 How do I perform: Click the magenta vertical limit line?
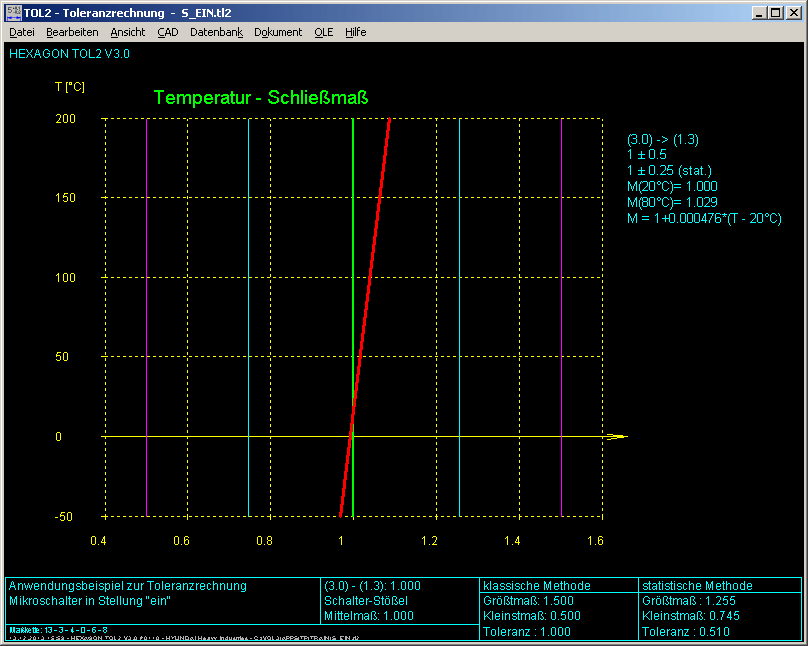point(147,300)
